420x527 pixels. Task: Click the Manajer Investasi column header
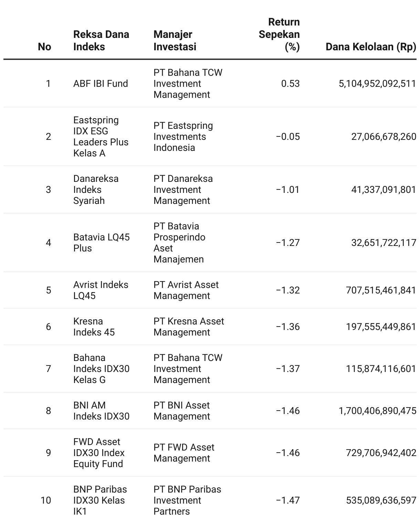pyautogui.click(x=175, y=40)
